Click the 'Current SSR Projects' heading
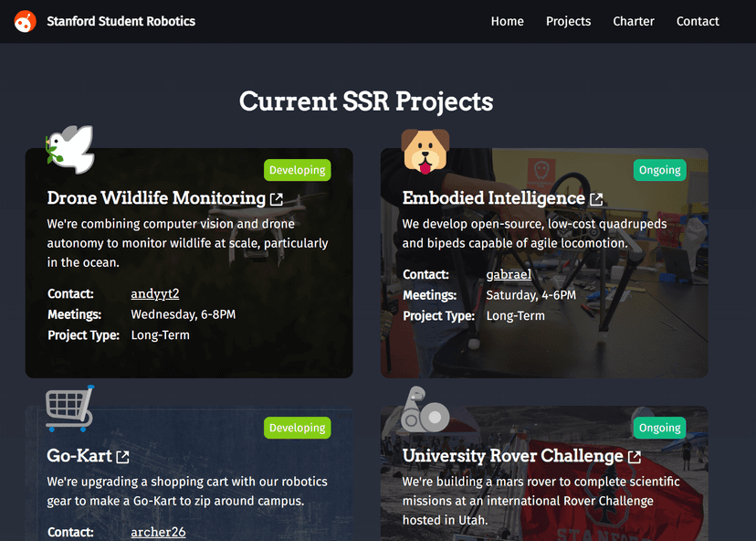The height and width of the screenshot is (541, 756). [366, 101]
